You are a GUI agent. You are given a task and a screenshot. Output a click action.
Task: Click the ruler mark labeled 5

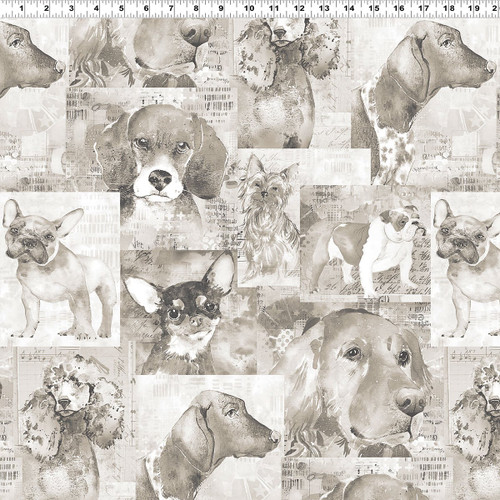[x=121, y=8]
